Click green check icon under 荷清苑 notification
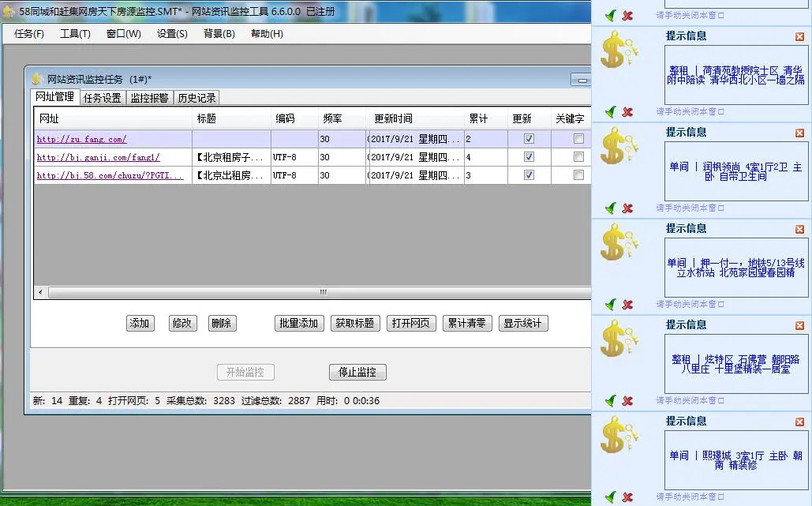 pyautogui.click(x=611, y=111)
